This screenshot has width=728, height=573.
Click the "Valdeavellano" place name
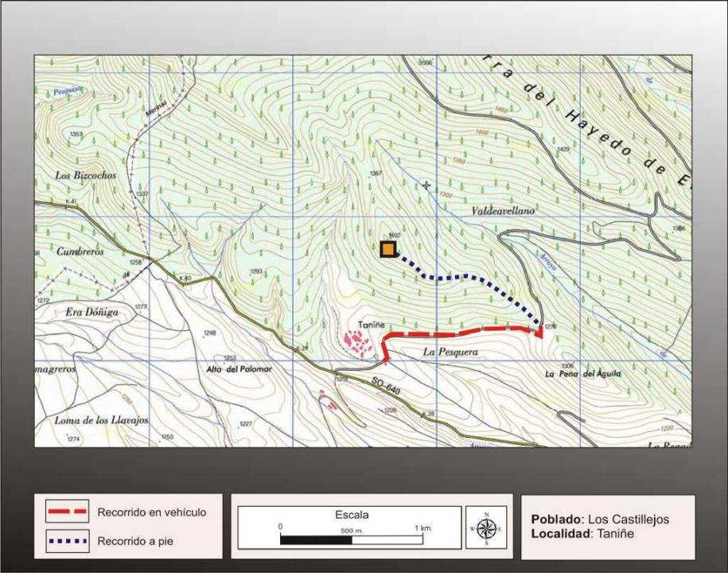click(503, 211)
